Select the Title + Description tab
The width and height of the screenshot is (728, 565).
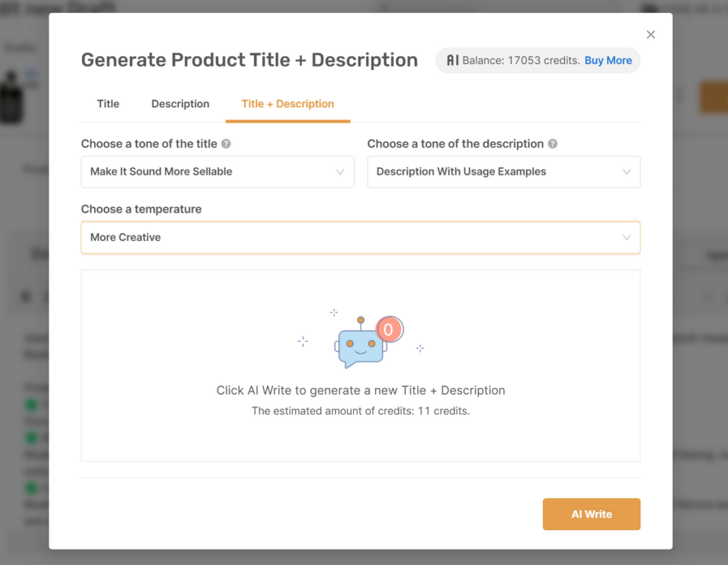[x=287, y=104]
